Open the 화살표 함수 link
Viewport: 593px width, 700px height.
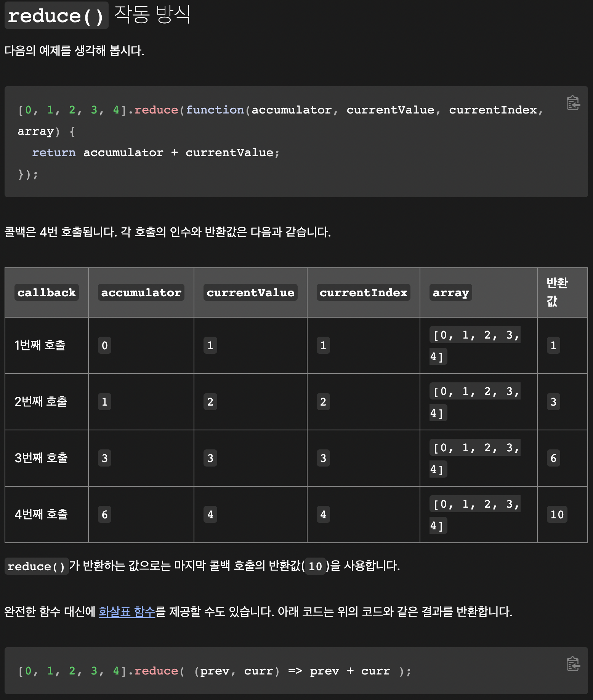click(x=127, y=612)
